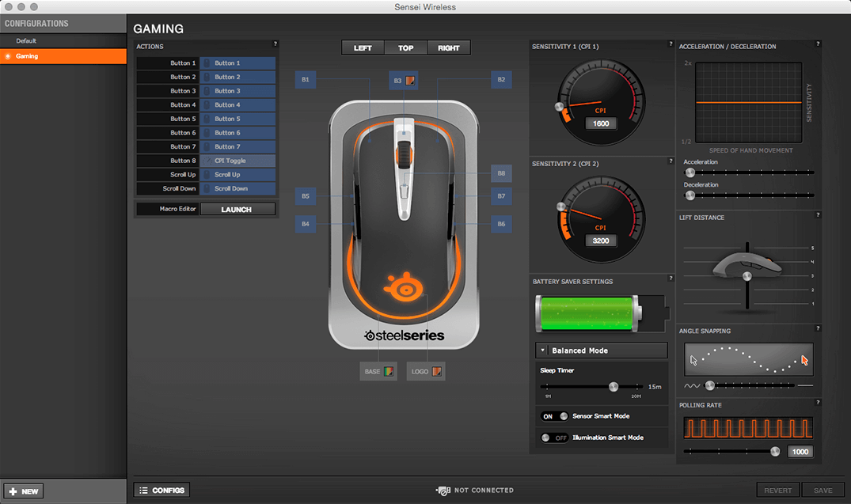Click the Lift Distance help question mark
The image size is (851, 504).
coord(818,215)
